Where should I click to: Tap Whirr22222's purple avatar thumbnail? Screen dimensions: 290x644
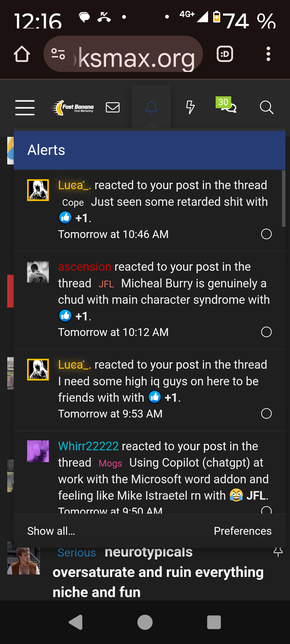pos(38,451)
